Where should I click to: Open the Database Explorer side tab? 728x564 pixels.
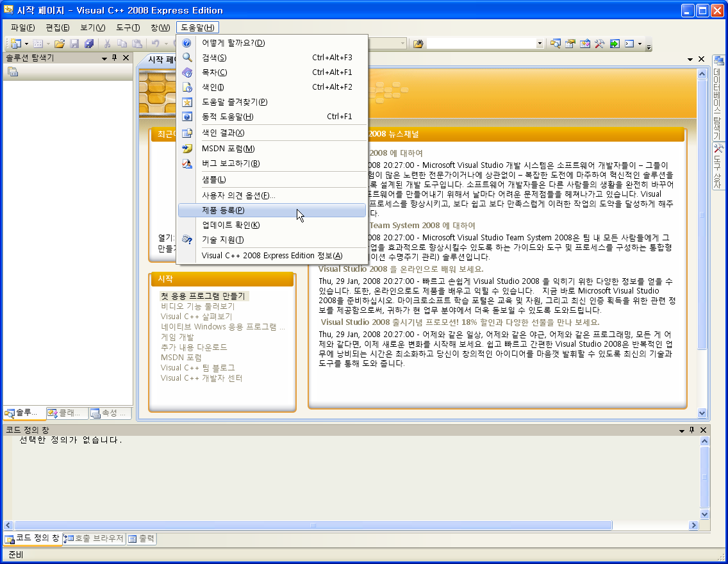pos(718,97)
